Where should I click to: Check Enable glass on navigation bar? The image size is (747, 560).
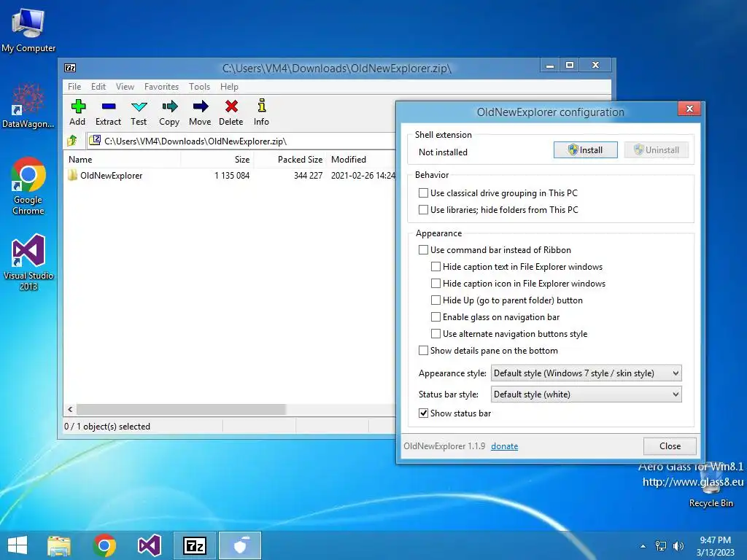point(436,316)
